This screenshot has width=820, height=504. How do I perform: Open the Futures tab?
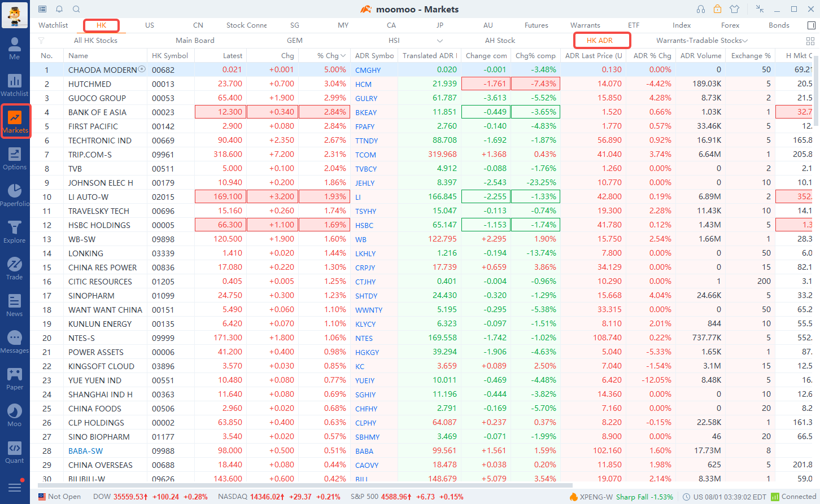click(537, 25)
